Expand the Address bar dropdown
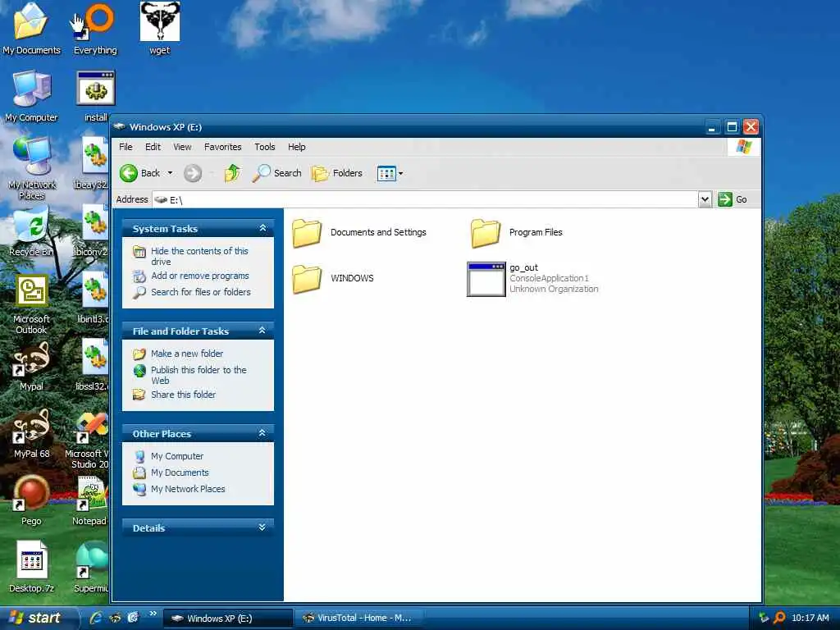This screenshot has height=630, width=840. [705, 199]
